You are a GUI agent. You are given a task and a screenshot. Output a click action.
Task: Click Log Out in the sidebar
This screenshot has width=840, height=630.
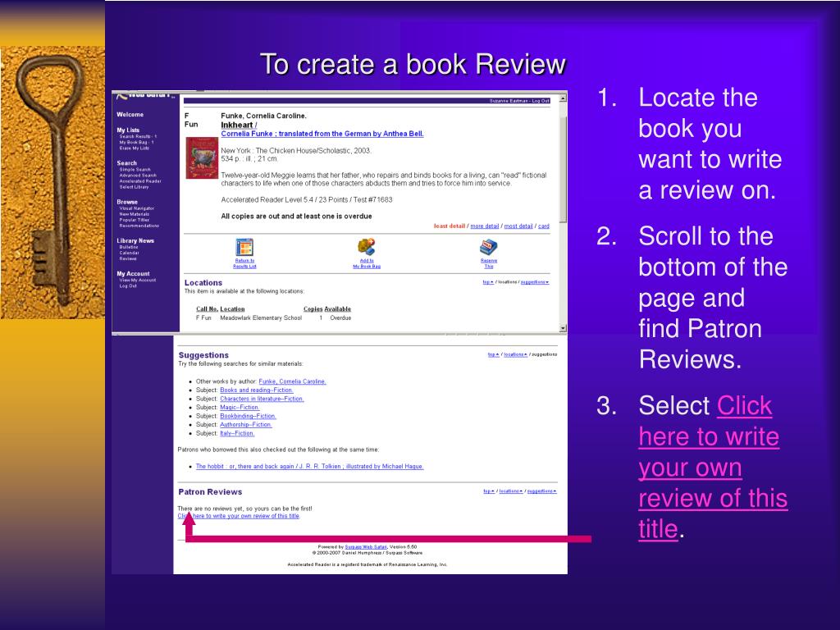[128, 286]
